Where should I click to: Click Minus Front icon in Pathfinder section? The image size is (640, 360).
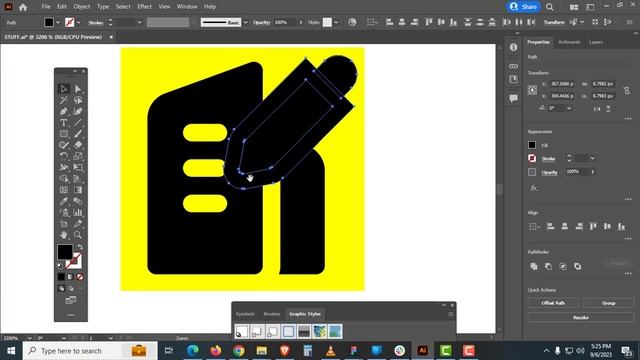[x=548, y=266]
